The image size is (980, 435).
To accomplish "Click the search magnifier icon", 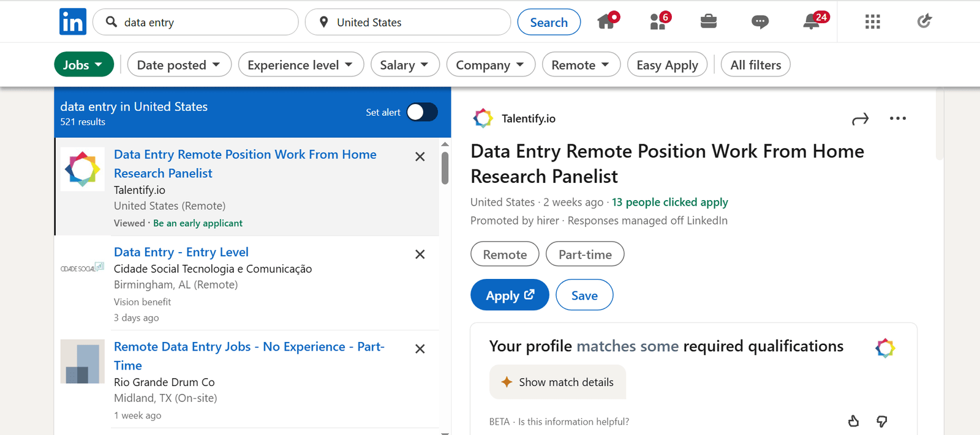I will click(x=111, y=22).
